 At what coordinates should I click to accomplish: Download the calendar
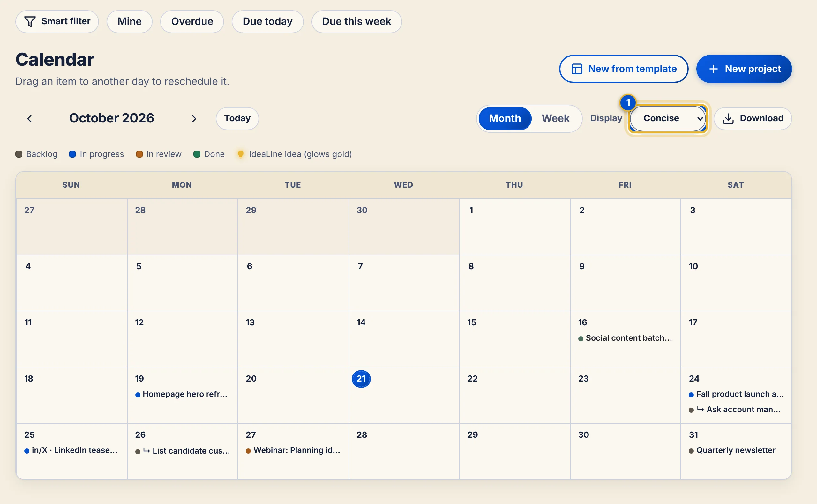coord(753,118)
